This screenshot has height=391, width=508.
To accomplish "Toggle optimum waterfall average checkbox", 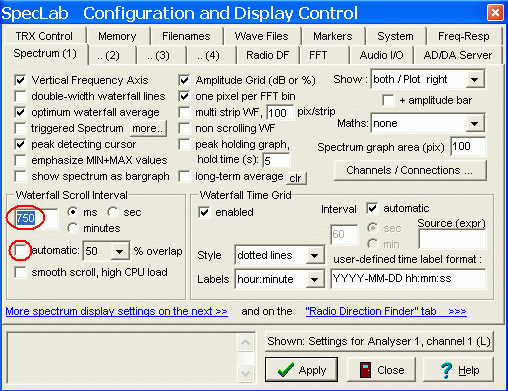I will pos(21,112).
